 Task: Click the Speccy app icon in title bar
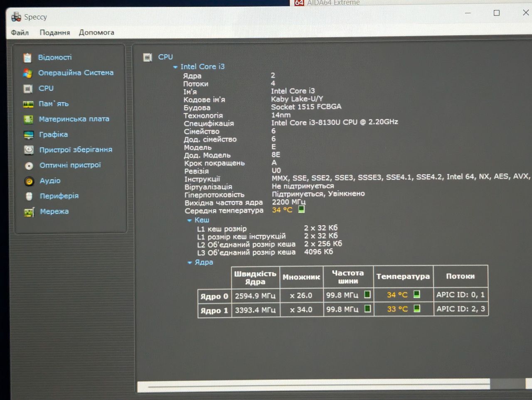[x=16, y=17]
